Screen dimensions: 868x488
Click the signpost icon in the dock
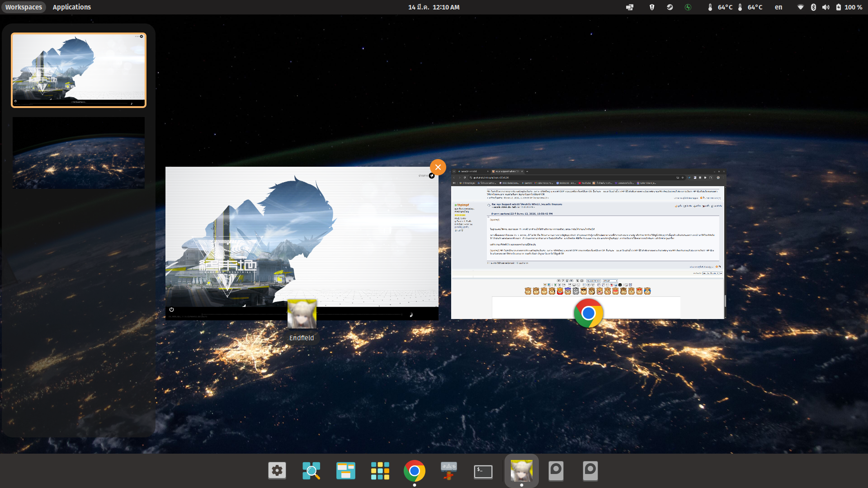[x=448, y=471]
